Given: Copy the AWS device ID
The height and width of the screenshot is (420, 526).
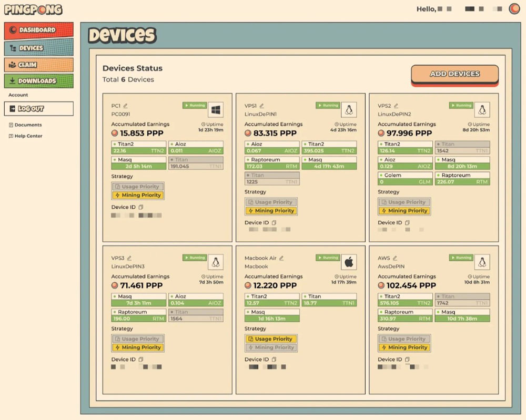Looking at the screenshot, I should pyautogui.click(x=407, y=360).
